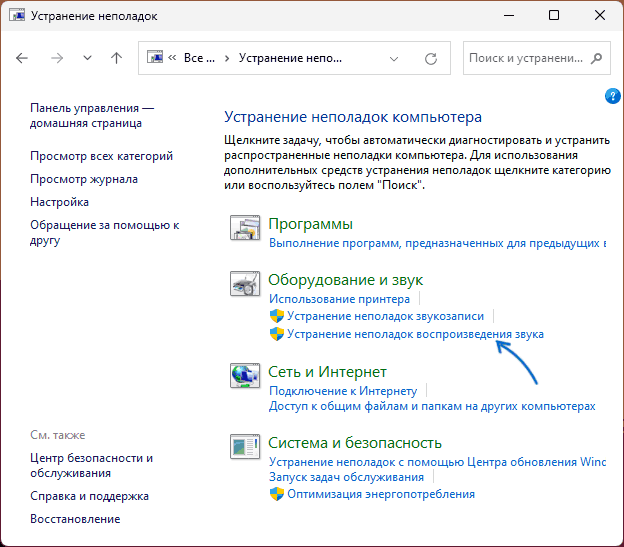This screenshot has height=547, width=624.
Task: Close the Устранение неполадок window
Action: coord(599,16)
